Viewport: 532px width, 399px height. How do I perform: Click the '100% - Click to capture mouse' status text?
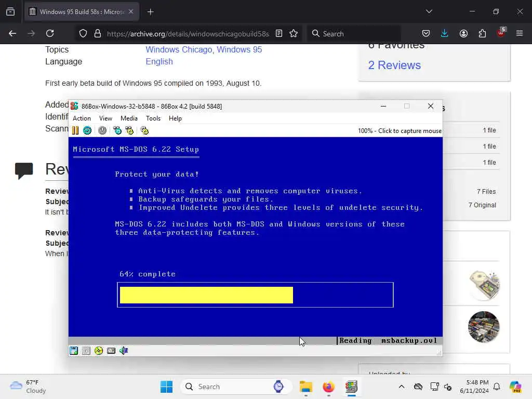400,131
